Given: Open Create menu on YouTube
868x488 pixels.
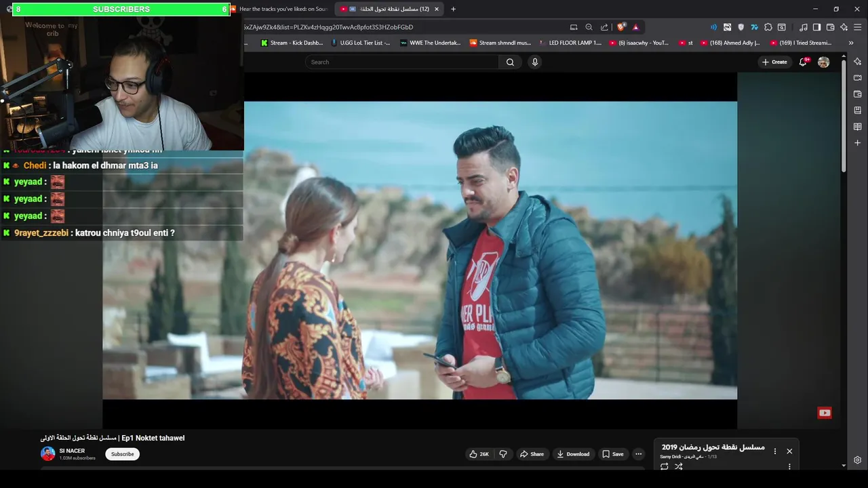Looking at the screenshot, I should (x=774, y=62).
